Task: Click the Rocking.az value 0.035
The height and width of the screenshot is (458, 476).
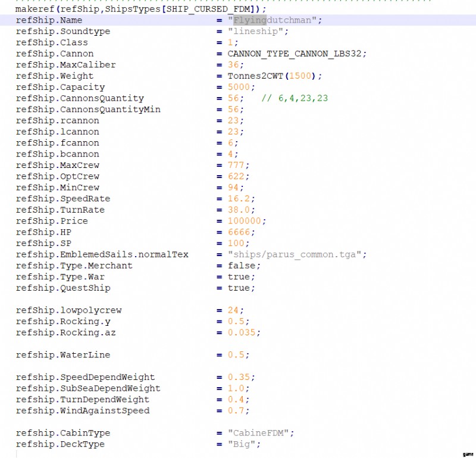Action: pos(242,333)
